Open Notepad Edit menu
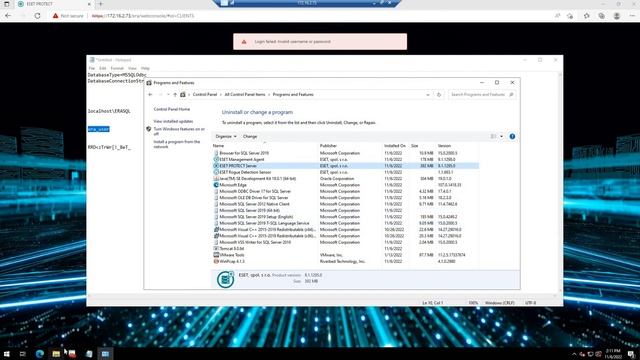 102,68
